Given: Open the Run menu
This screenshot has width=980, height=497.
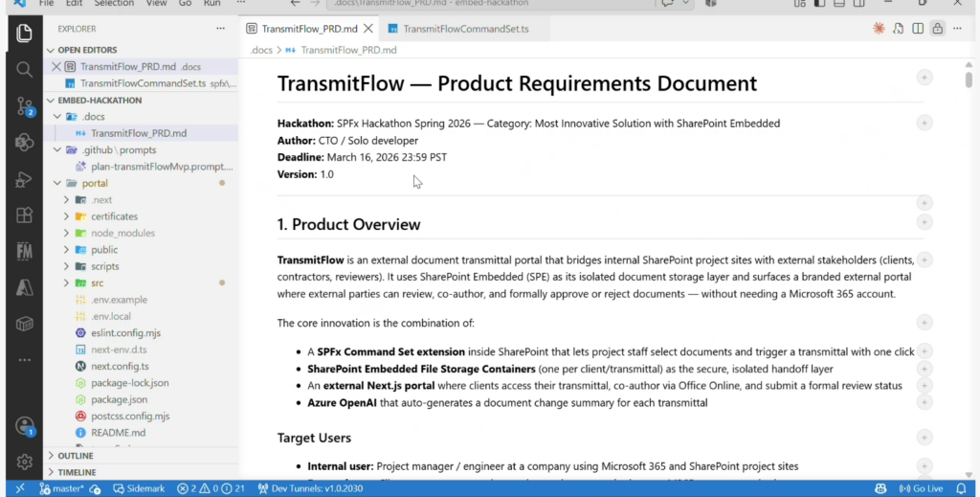Looking at the screenshot, I should tap(212, 3).
